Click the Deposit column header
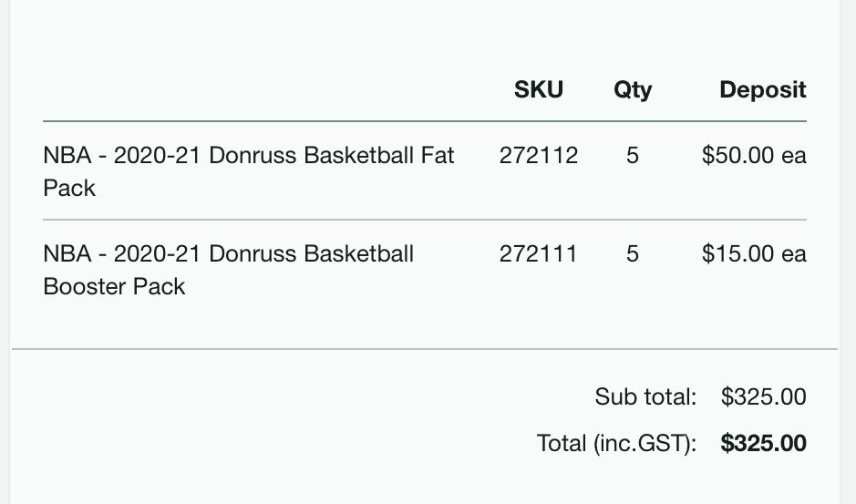 [x=763, y=90]
